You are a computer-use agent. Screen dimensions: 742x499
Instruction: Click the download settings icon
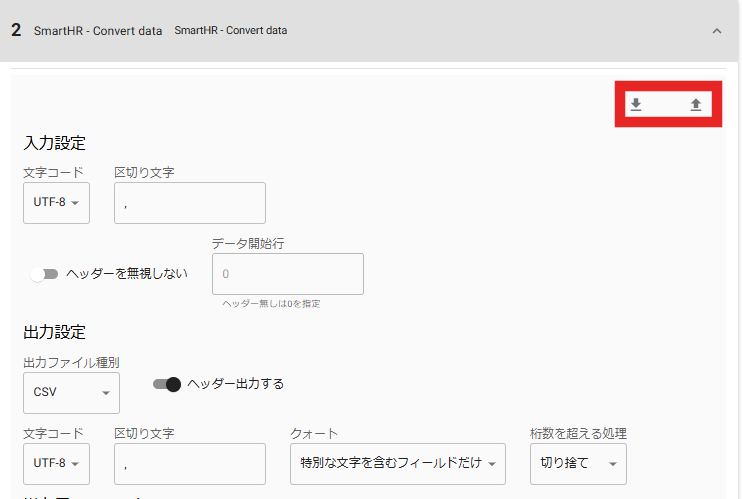[636, 104]
